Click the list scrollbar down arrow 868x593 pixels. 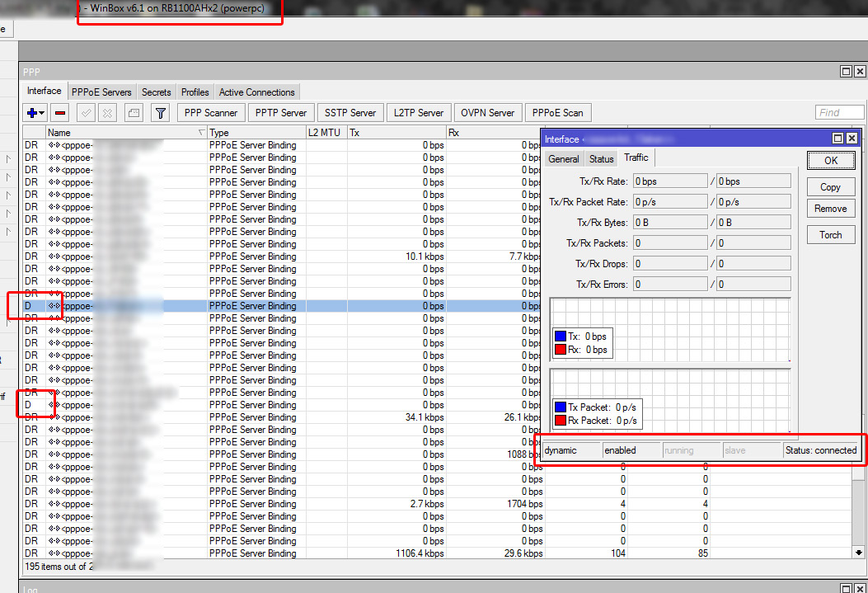(x=859, y=553)
